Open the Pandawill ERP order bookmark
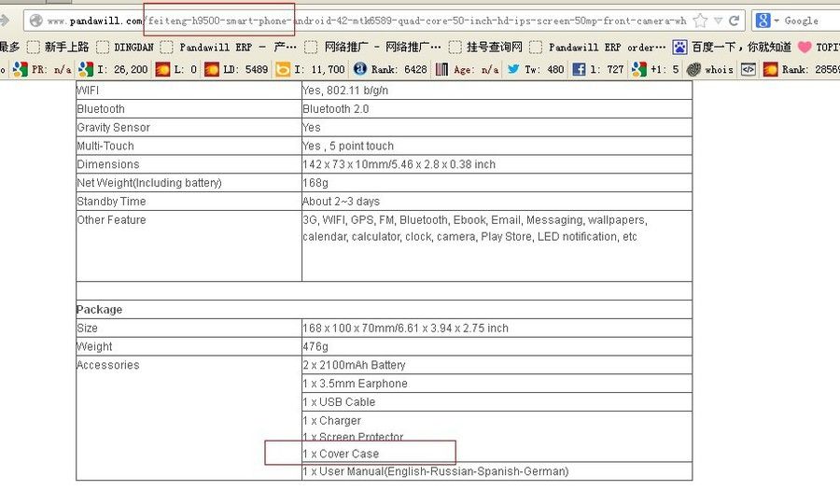 [x=597, y=47]
